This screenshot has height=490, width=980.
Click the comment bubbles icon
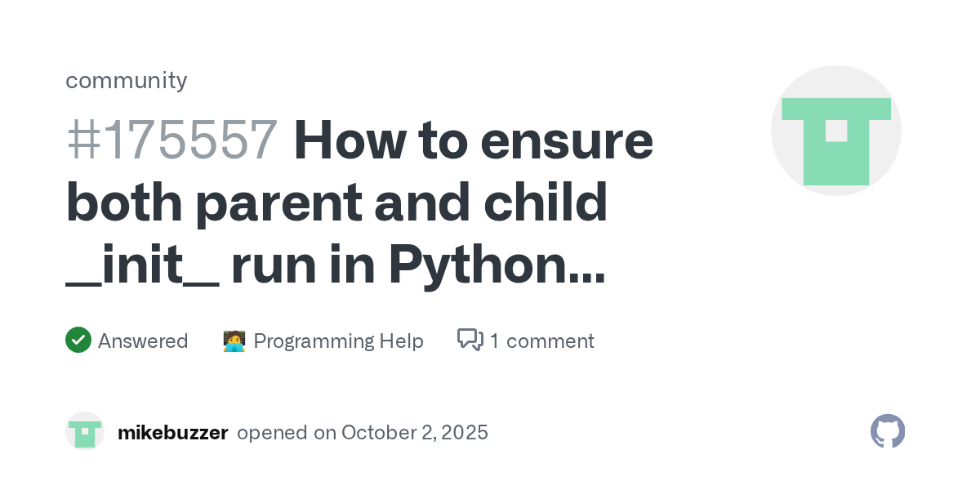coord(470,340)
